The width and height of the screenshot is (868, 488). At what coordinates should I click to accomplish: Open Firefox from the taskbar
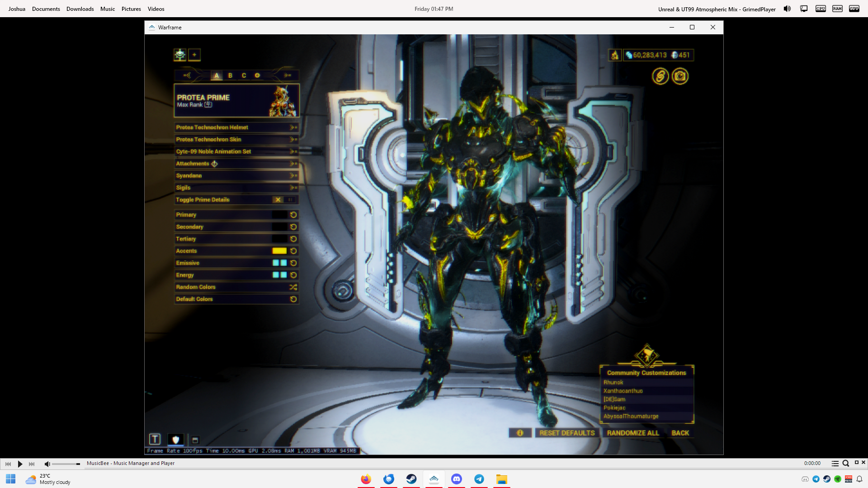(x=366, y=479)
